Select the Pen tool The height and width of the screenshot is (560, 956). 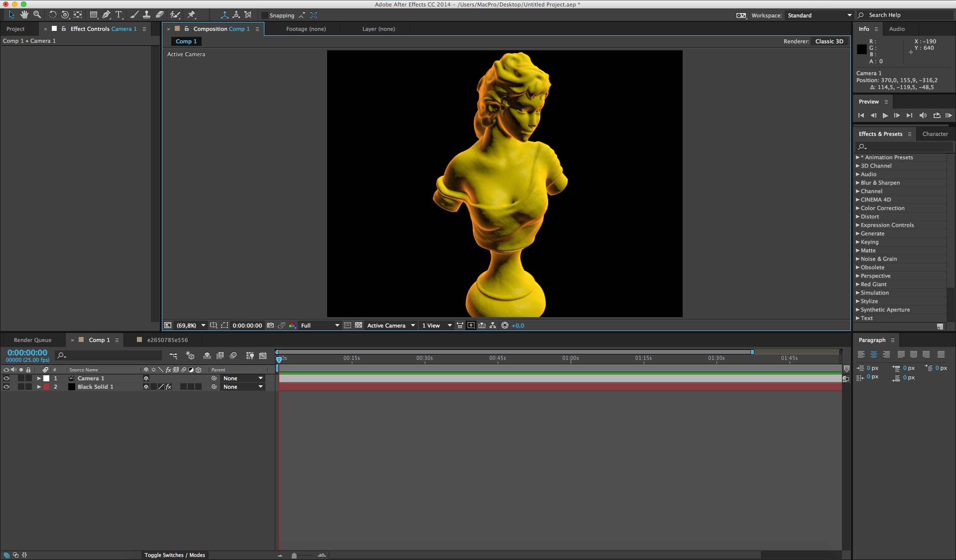(x=106, y=15)
